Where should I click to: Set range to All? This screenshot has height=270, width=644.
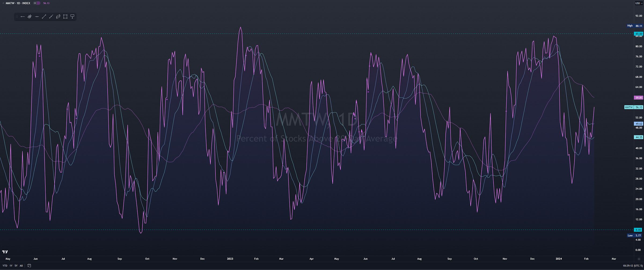point(21,266)
